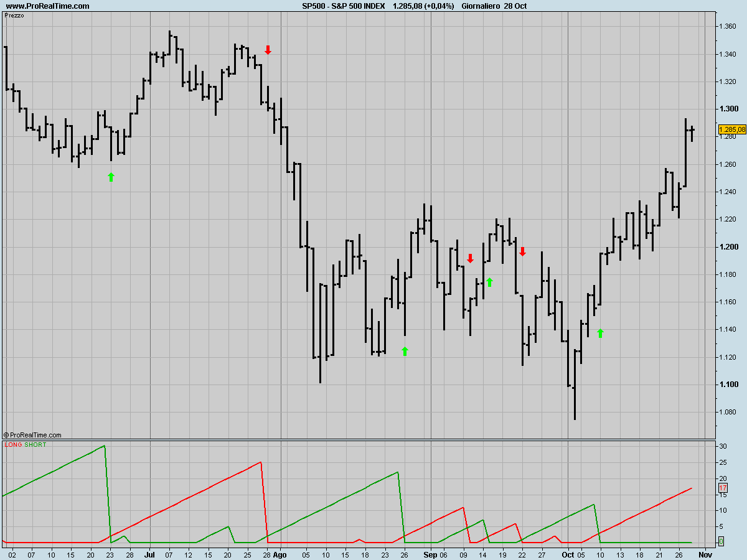Screen dimensions: 747x560
Task: Click the Ago month label on the time axis
Action: click(x=280, y=553)
